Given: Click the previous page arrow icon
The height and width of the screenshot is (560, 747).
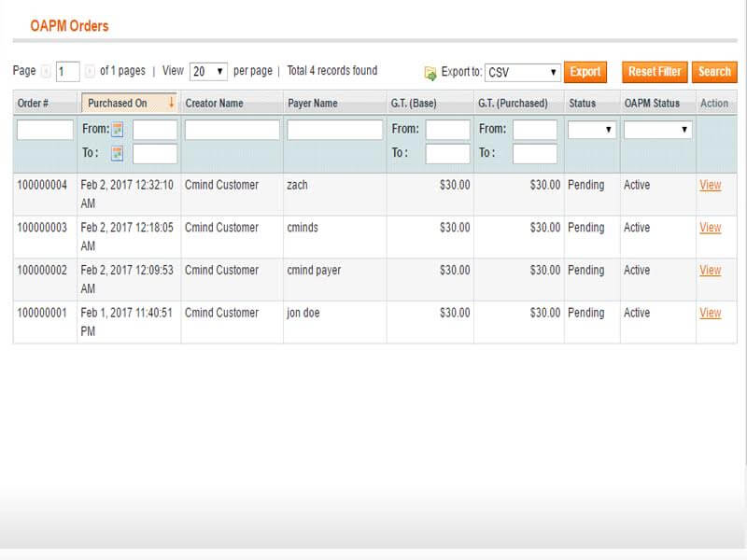Looking at the screenshot, I should pyautogui.click(x=46, y=71).
